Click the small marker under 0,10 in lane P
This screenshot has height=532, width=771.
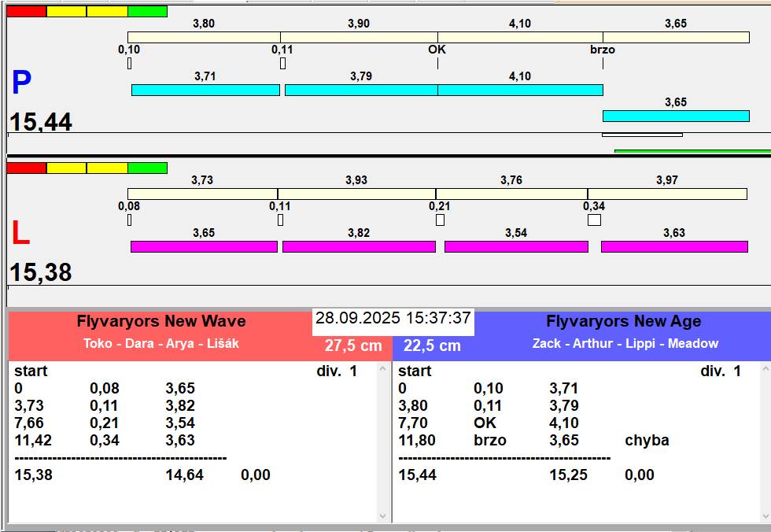pos(129,64)
